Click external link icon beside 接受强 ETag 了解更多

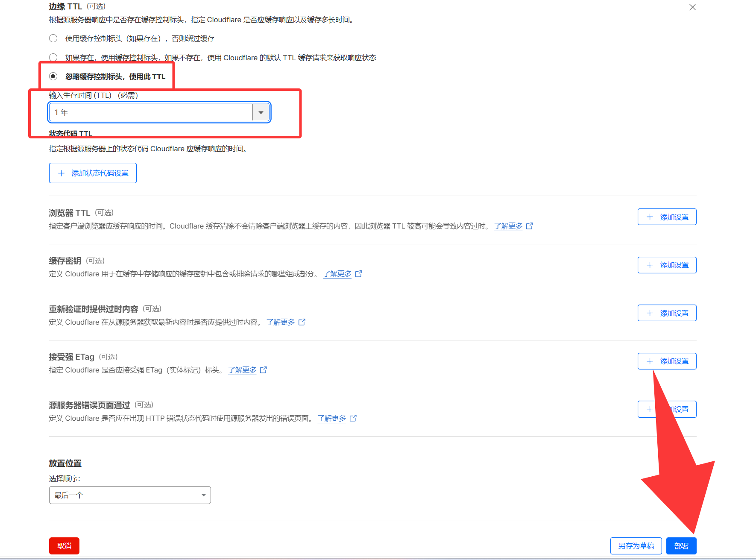tap(264, 370)
